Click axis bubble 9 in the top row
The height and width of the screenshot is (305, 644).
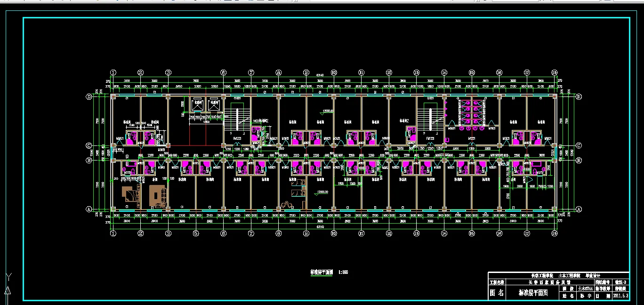pos(306,72)
